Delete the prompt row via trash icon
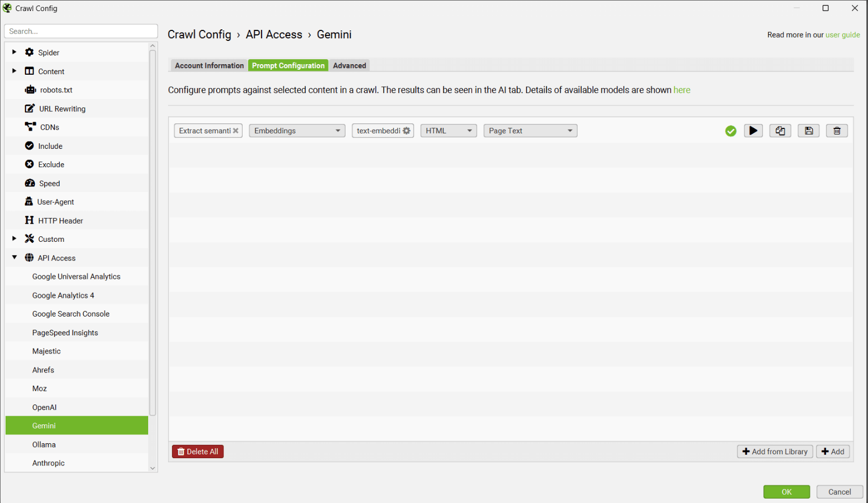This screenshot has height=503, width=868. click(836, 131)
